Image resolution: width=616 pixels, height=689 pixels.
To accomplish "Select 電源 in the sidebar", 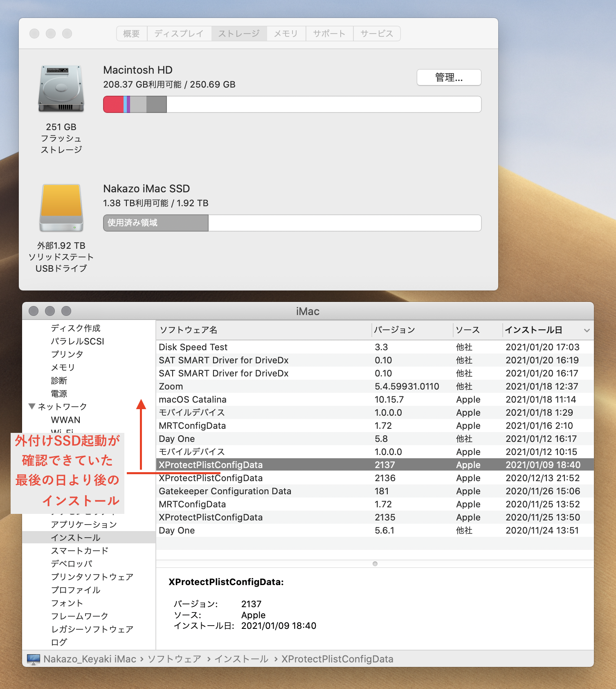I will (x=59, y=394).
